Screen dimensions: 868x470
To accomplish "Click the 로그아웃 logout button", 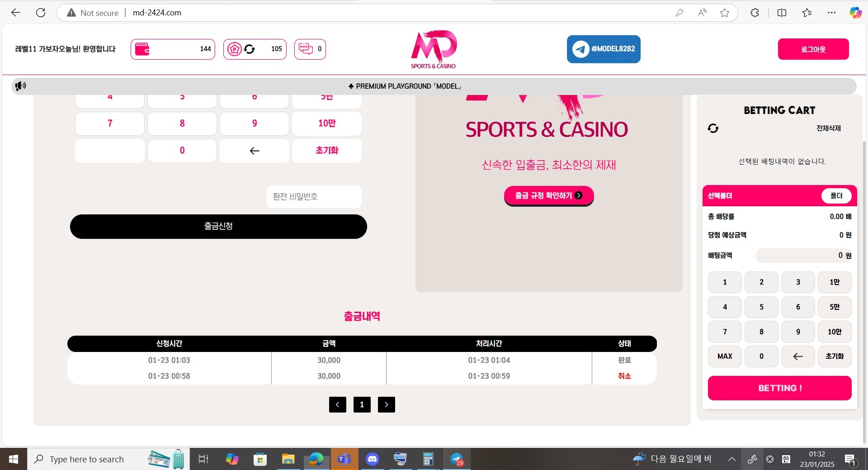I will coord(813,49).
